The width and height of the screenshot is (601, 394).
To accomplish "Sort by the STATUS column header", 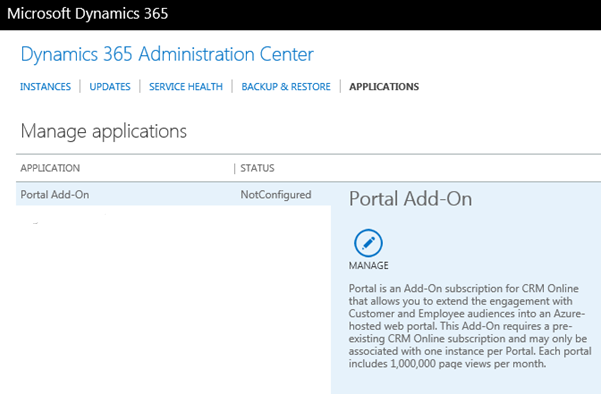I will [257, 168].
